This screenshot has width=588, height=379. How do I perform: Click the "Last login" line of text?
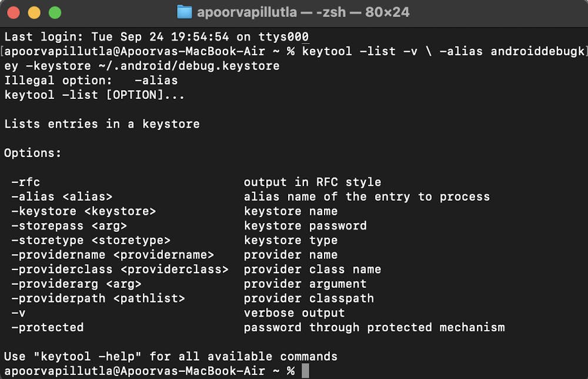tap(156, 36)
